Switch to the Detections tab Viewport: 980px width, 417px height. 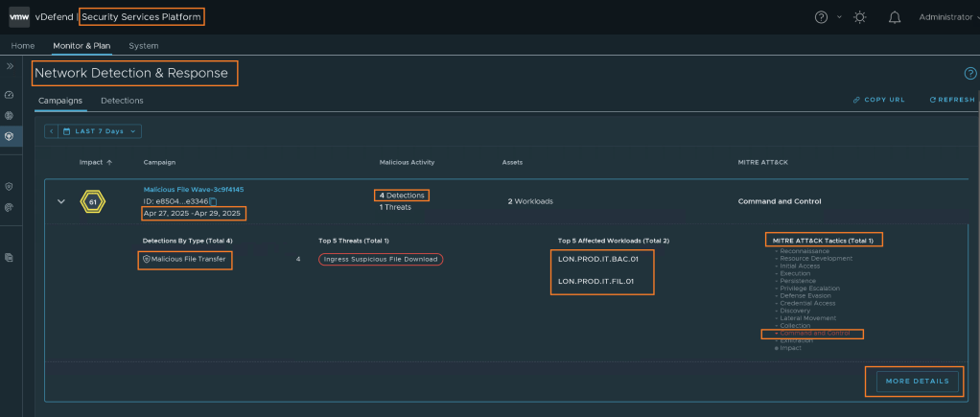pos(122,101)
